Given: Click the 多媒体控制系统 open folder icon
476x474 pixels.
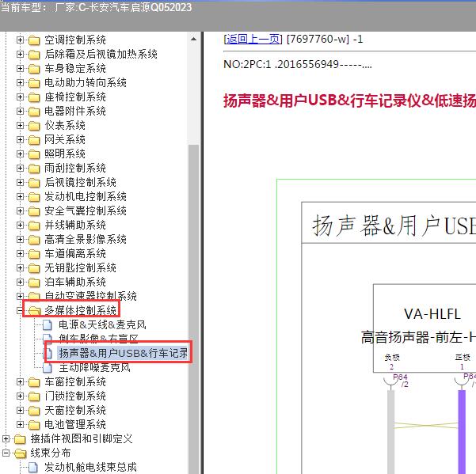Looking at the screenshot, I should (x=34, y=311).
